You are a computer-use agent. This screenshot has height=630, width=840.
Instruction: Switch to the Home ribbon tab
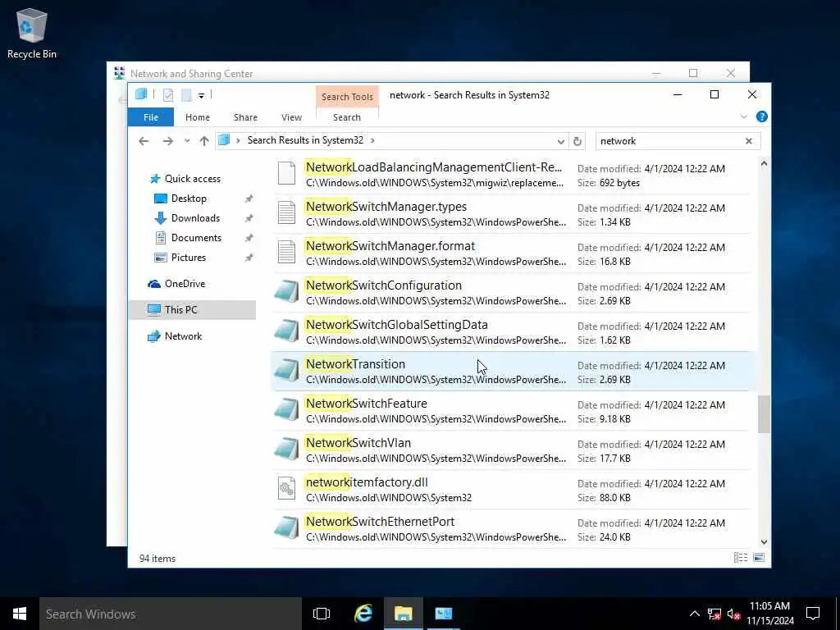coord(198,117)
